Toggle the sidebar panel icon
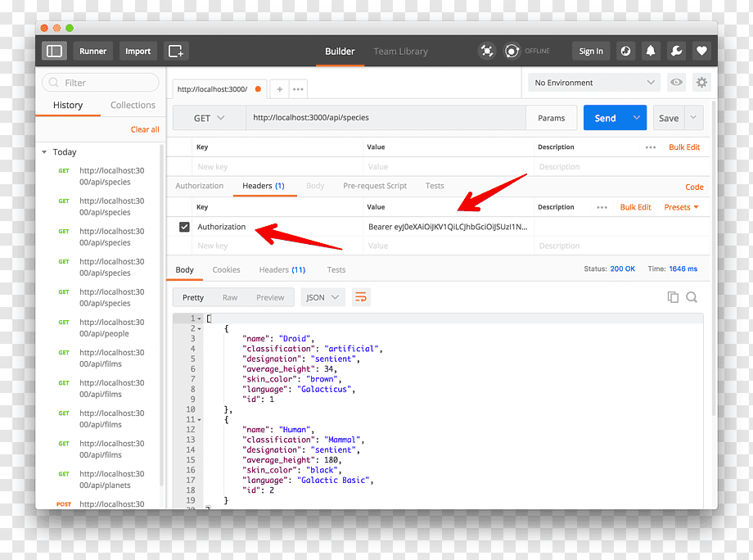 (54, 51)
